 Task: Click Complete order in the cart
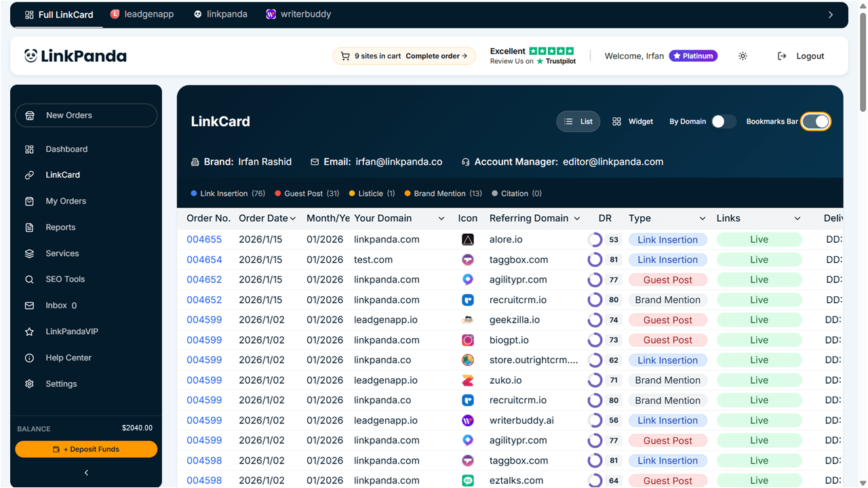(437, 56)
